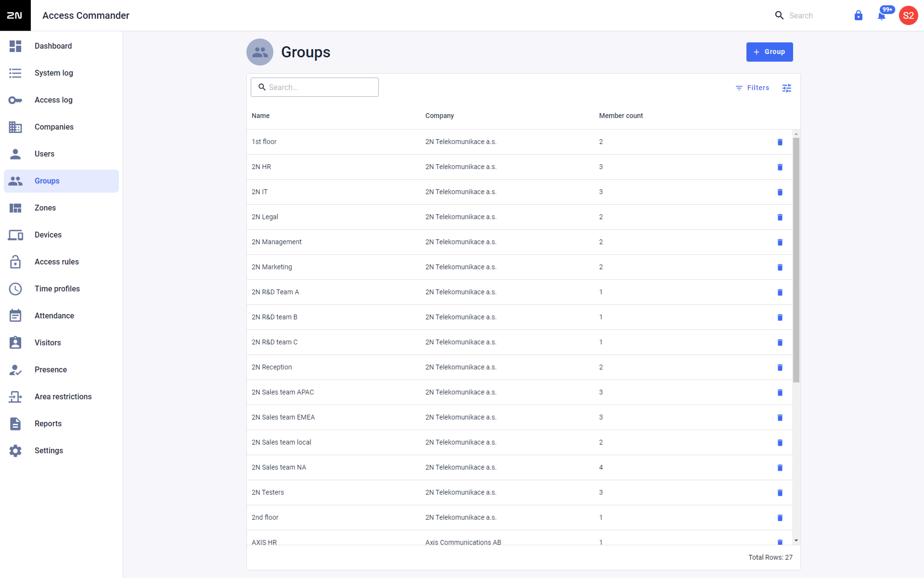Viewport: 924px width, 578px height.
Task: Click the groups table vertical scrollbar thumb
Action: click(x=796, y=260)
